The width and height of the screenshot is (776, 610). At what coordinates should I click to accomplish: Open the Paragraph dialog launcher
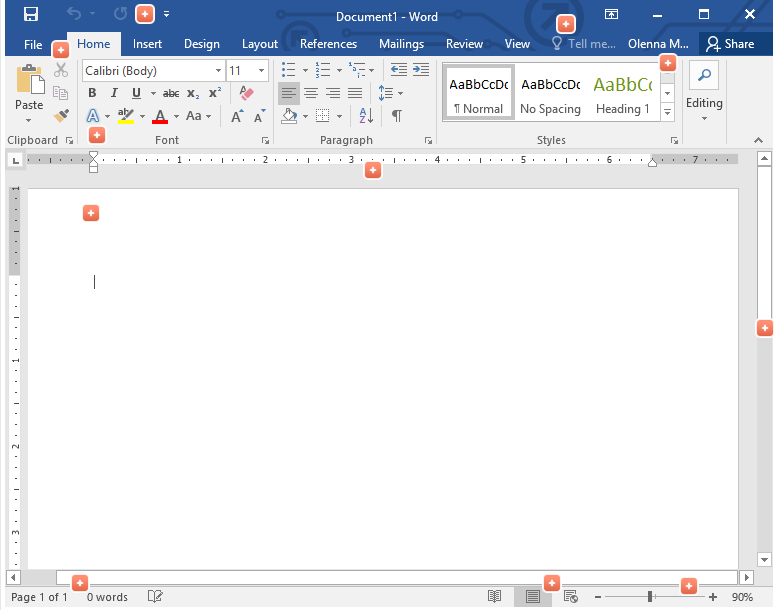pyautogui.click(x=428, y=141)
